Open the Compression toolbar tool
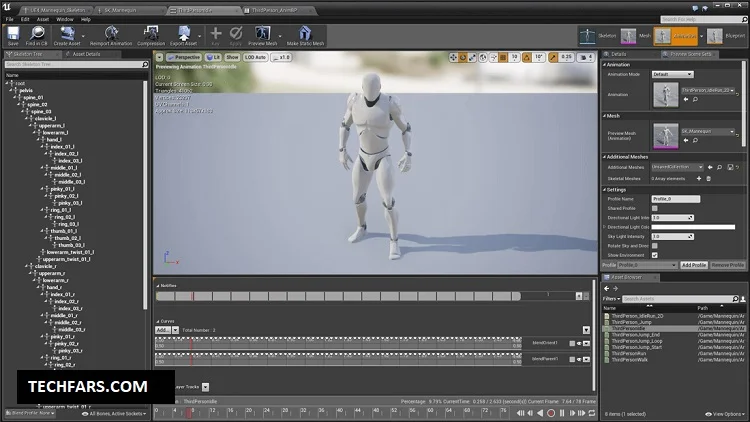750x422 pixels. 151,35
